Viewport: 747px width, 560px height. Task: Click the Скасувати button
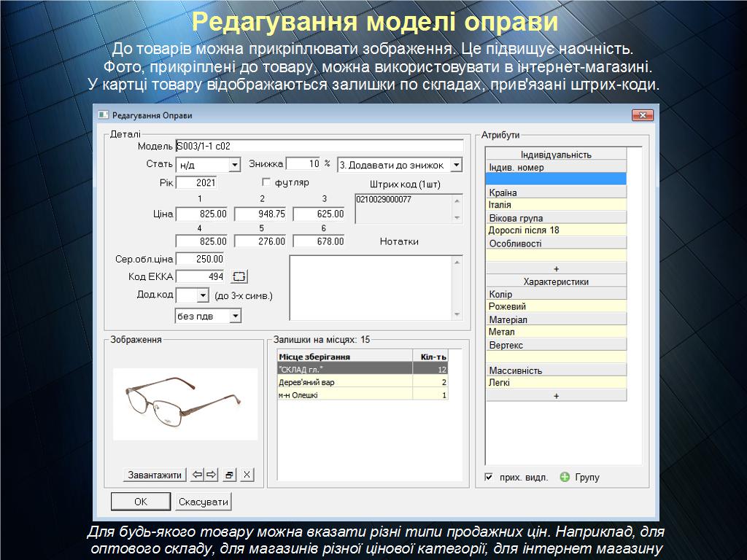(x=204, y=502)
